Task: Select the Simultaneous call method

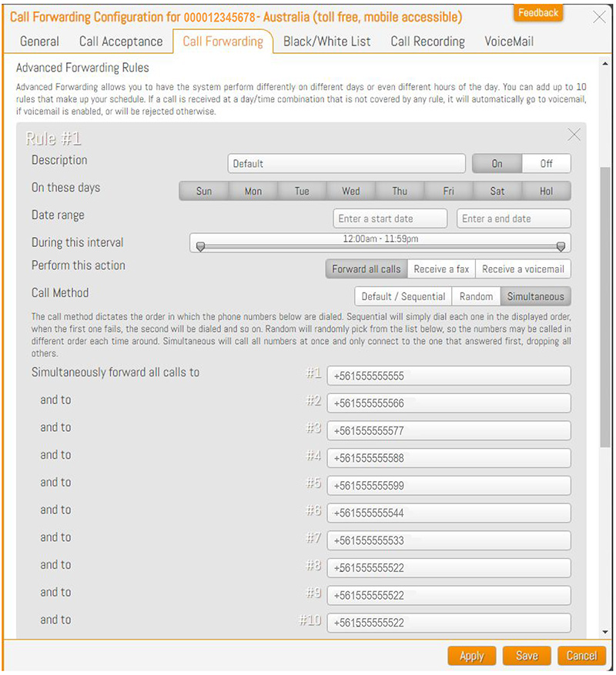Action: point(535,296)
